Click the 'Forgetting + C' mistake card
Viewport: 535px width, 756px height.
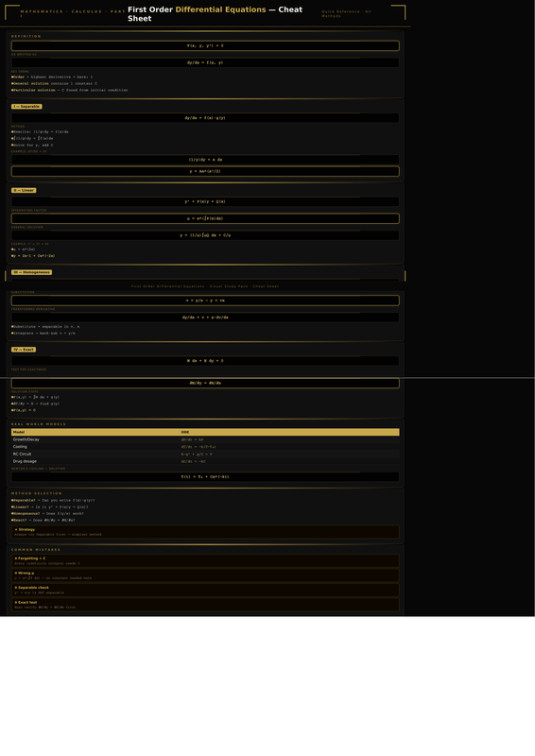(x=205, y=560)
